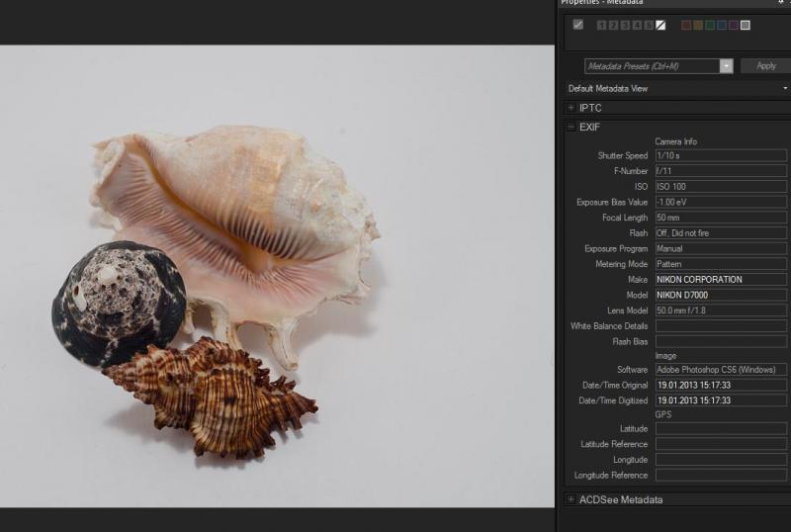The width and height of the screenshot is (791, 532).
Task: Set rating 3 on the image
Action: coord(625,26)
